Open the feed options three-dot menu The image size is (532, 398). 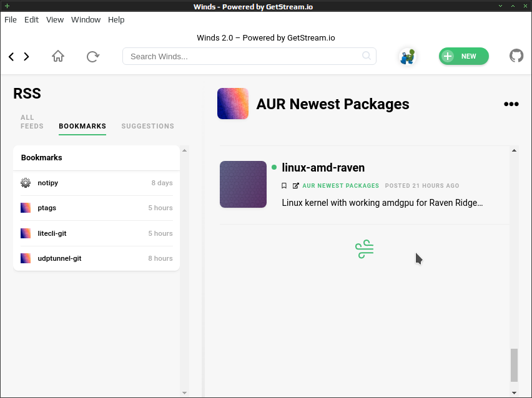[x=511, y=104]
